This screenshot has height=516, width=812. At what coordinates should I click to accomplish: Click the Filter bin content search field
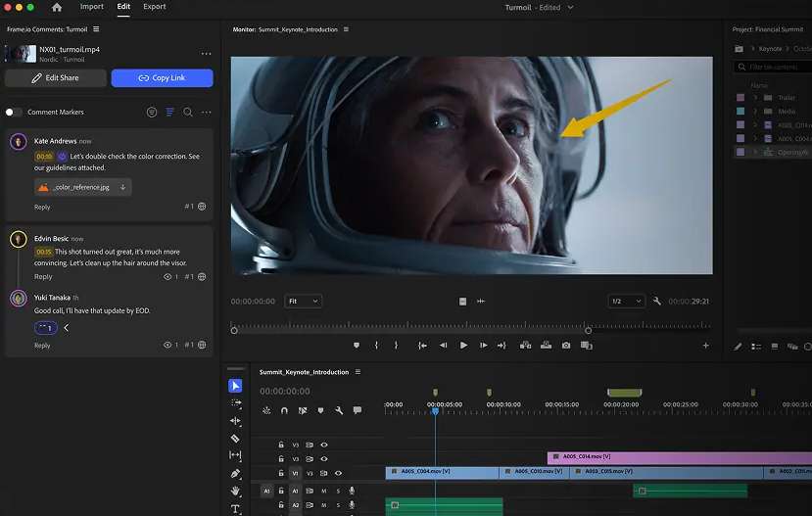pyautogui.click(x=773, y=67)
